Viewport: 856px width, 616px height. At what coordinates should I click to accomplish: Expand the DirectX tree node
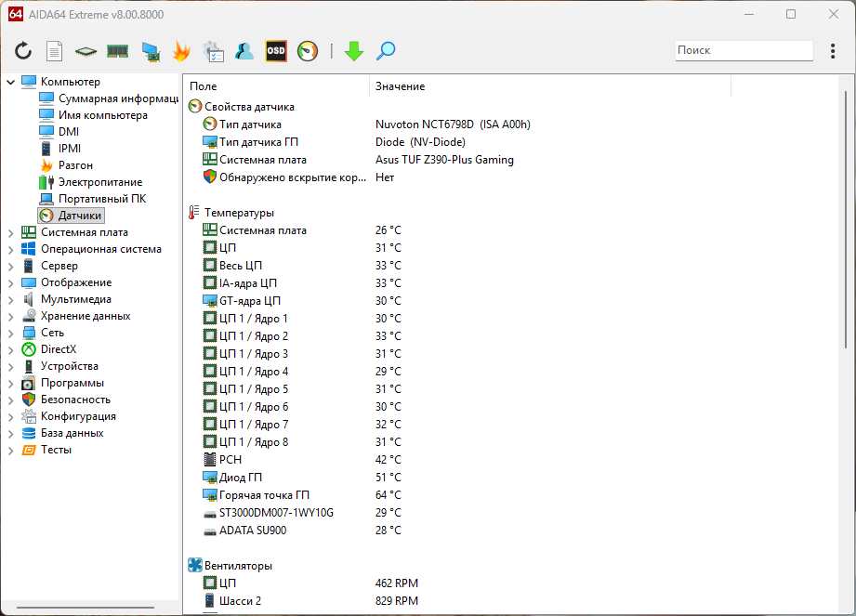10,350
